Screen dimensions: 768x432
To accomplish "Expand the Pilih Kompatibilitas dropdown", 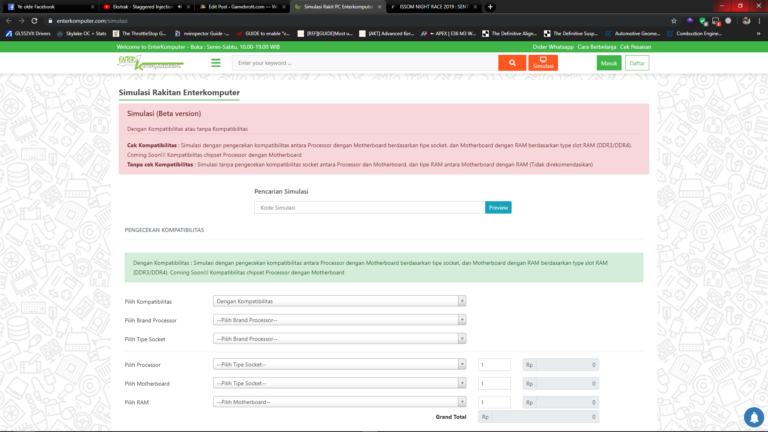I will pos(340,301).
